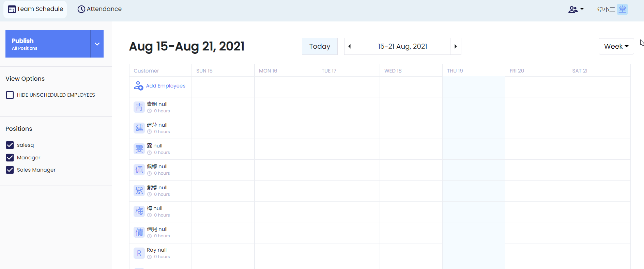Viewport: 644px width, 269px height.
Task: Click employee name 佩婷 null
Action: [157, 167]
